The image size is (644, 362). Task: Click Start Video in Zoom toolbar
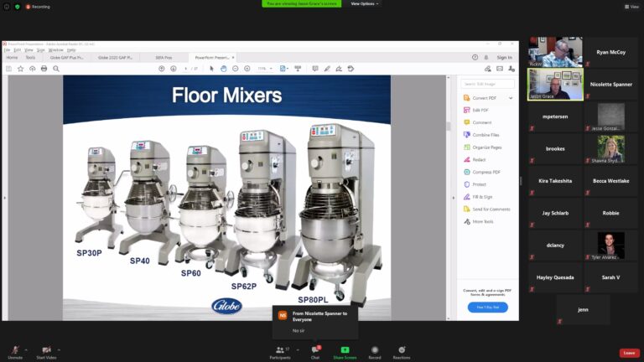(x=46, y=352)
